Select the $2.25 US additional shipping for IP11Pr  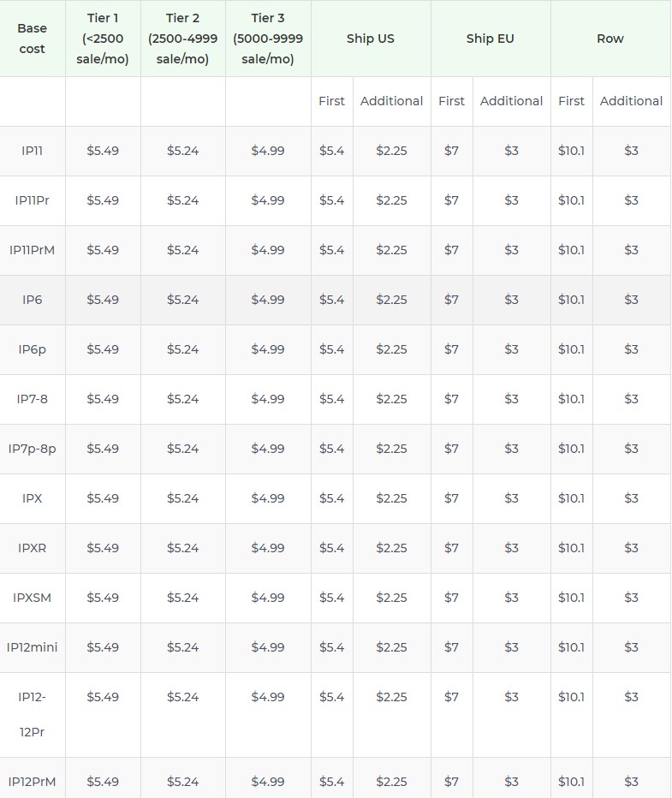tap(392, 200)
